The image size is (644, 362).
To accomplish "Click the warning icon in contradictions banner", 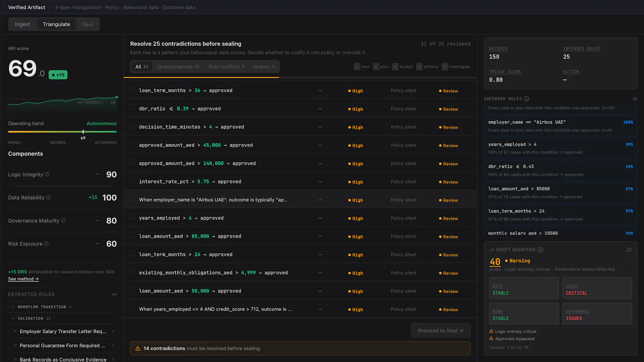I will pyautogui.click(x=138, y=348).
